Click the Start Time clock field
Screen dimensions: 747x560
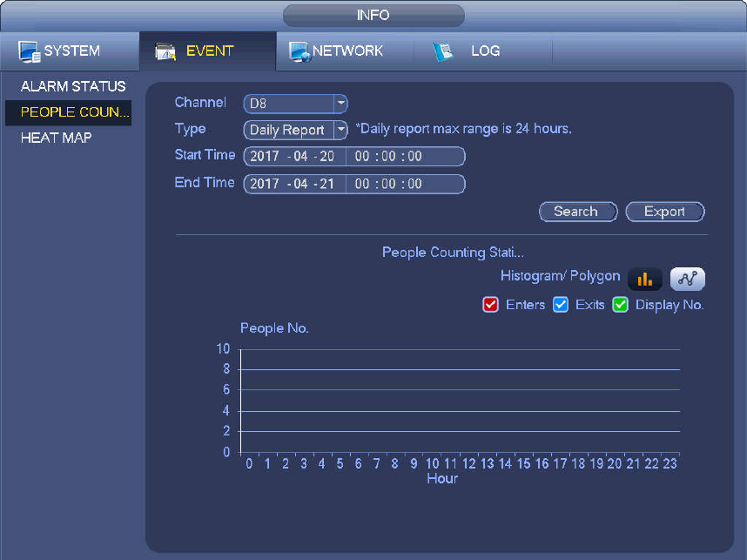(x=405, y=156)
